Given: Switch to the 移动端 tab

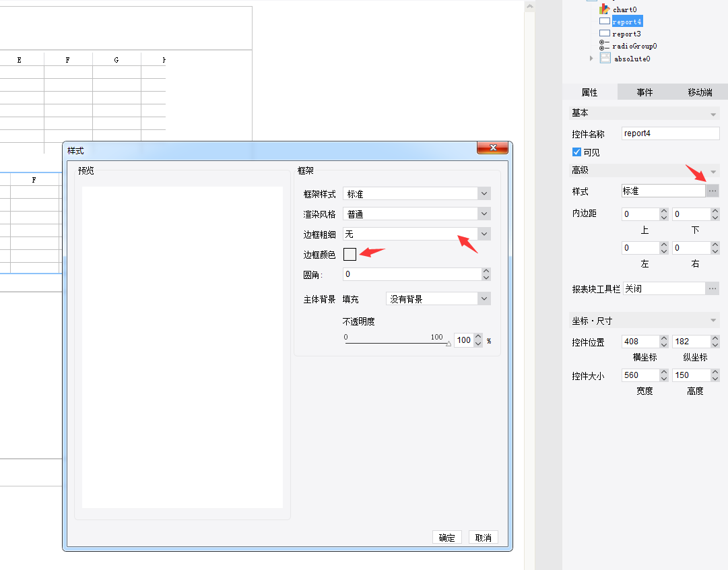Looking at the screenshot, I should 700,92.
